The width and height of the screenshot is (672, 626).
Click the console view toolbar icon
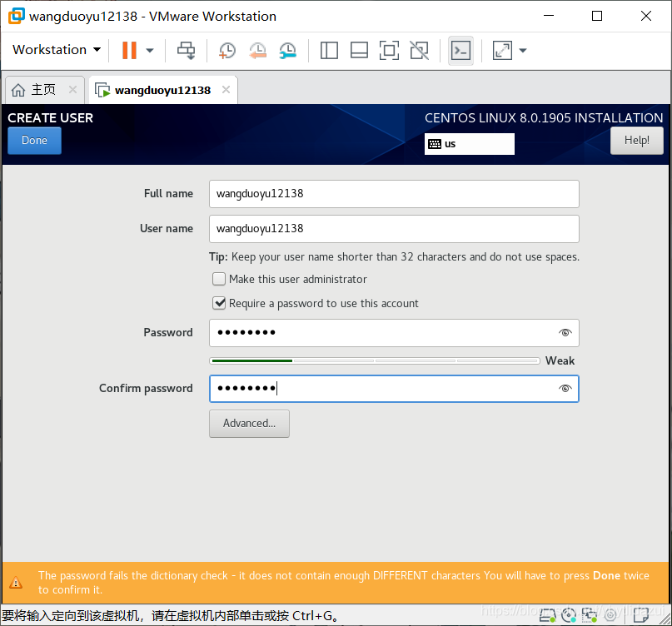(460, 51)
